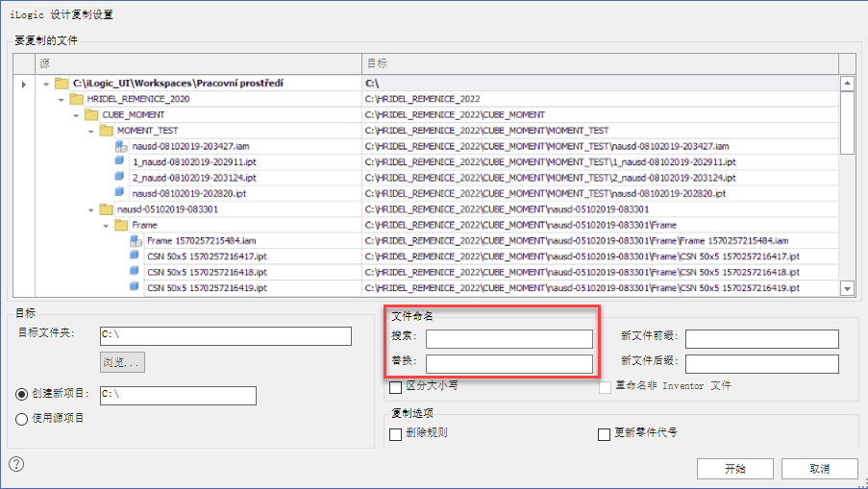Collapse the C:\iLogic_UI\Workspaces root node
The height and width of the screenshot is (489, 868).
coord(46,85)
